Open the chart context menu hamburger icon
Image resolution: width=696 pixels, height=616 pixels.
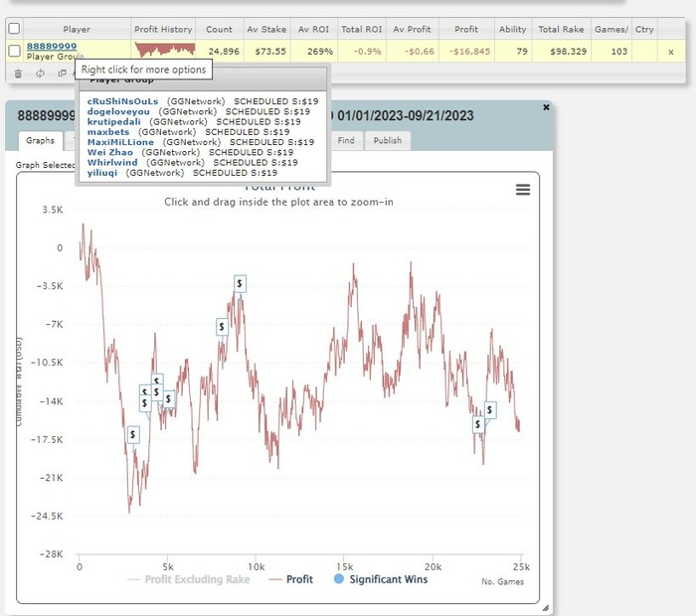523,190
